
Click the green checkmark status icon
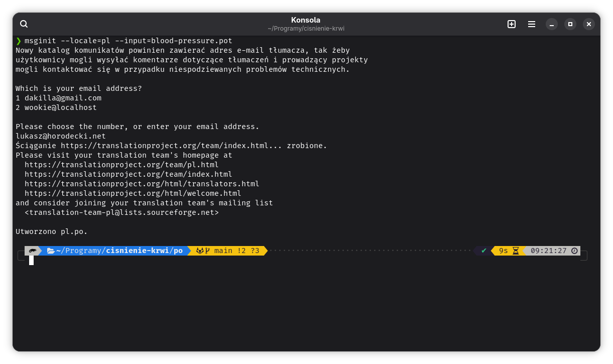[484, 251]
